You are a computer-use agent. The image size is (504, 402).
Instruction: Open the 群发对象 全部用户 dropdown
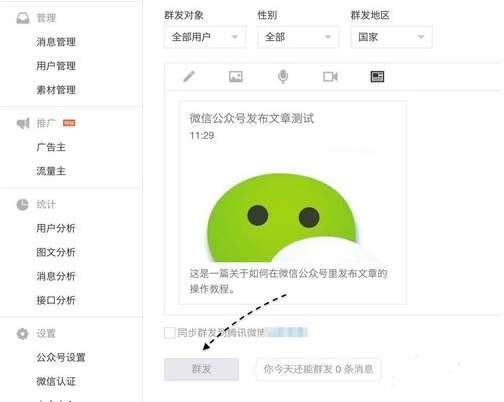tap(205, 37)
